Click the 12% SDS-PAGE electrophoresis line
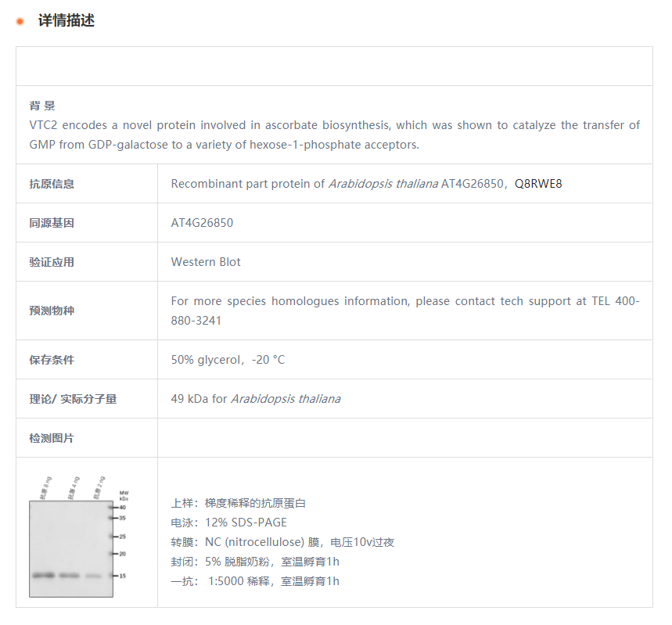Viewport: 672px width, 625px height. coord(229,523)
